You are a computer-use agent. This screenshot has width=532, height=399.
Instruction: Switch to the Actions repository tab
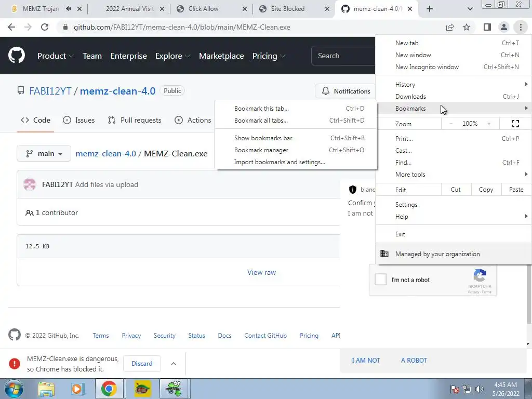[193, 120]
